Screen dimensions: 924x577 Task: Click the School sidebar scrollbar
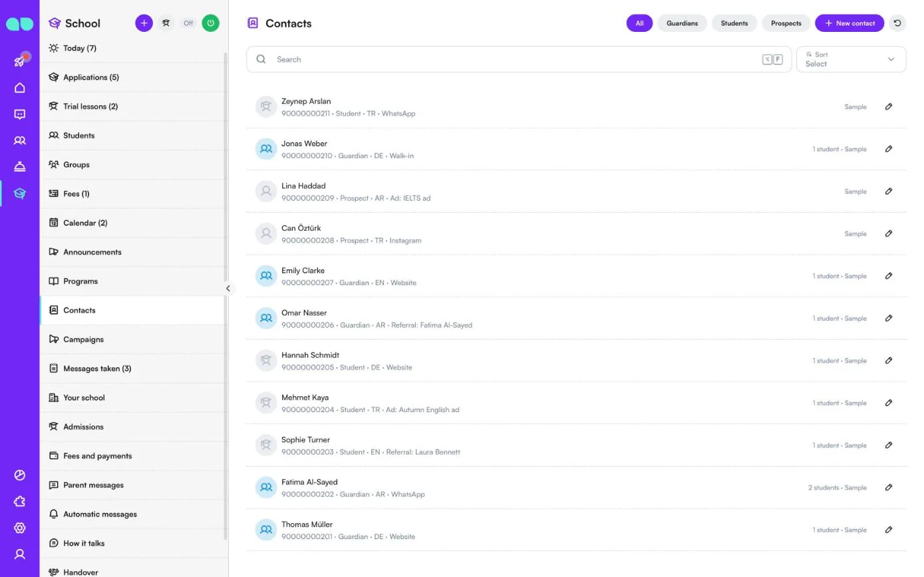(x=226, y=296)
